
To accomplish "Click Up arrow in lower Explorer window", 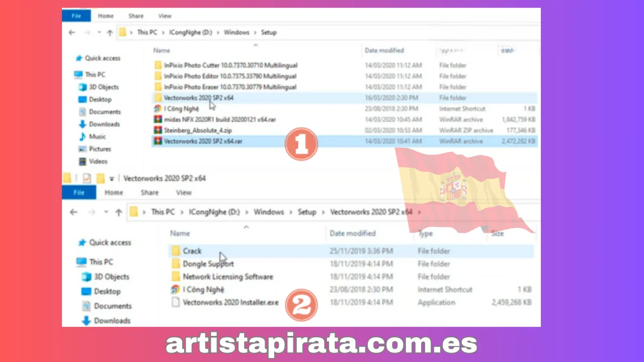I will pos(119,212).
